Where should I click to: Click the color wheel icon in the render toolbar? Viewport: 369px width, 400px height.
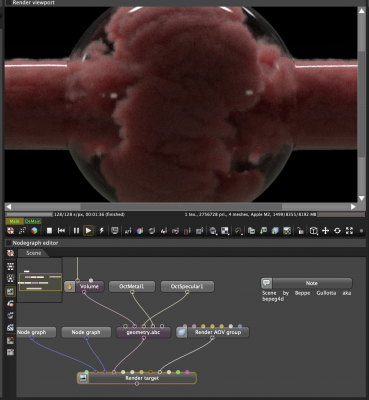point(140,231)
